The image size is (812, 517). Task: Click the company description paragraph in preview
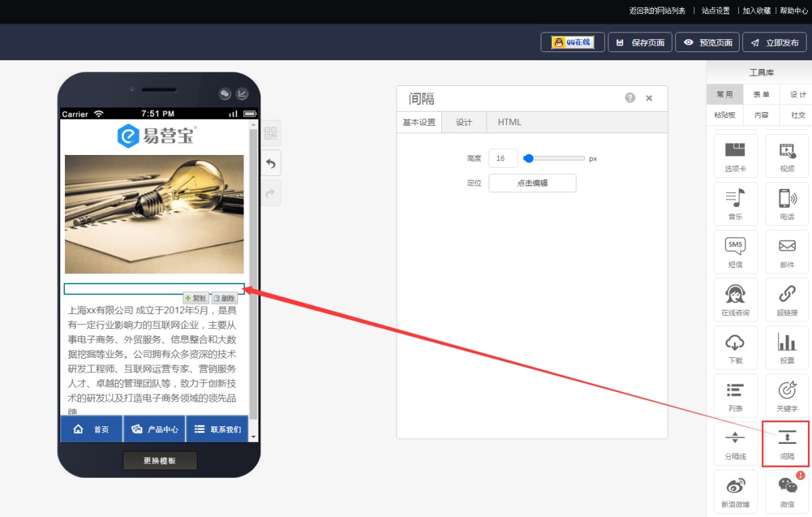pos(153,360)
